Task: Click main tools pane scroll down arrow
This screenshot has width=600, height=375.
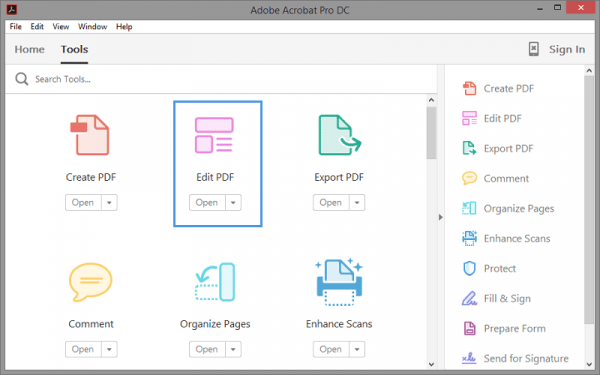Action: point(431,364)
